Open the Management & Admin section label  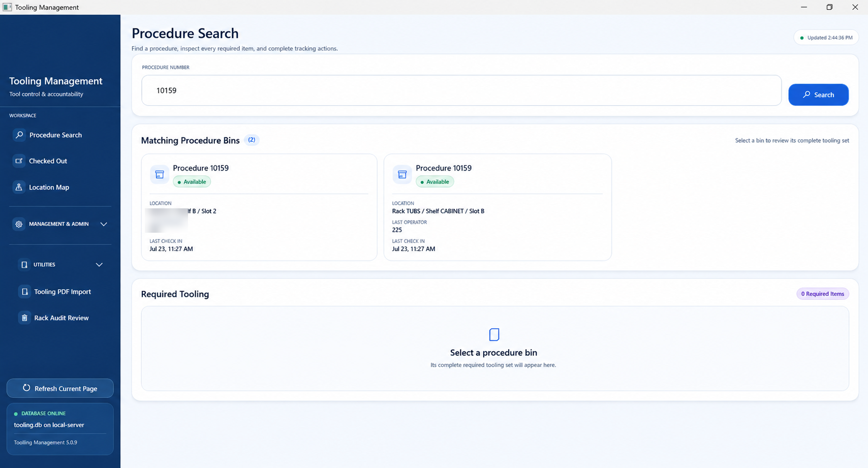tap(59, 224)
